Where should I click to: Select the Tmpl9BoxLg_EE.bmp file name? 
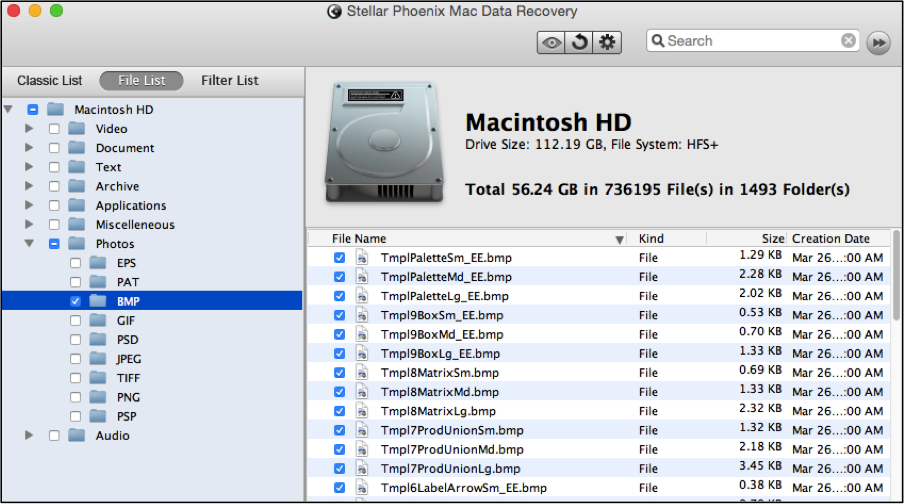440,353
